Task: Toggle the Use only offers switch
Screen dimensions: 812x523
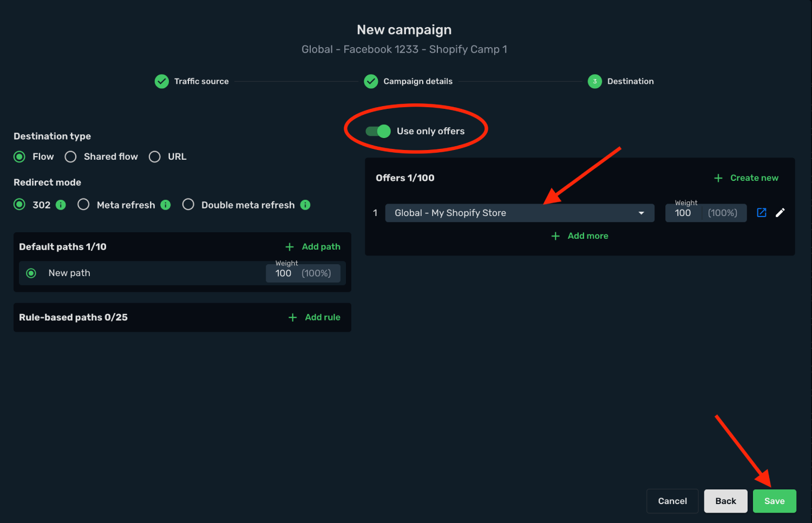Action: [x=378, y=131]
